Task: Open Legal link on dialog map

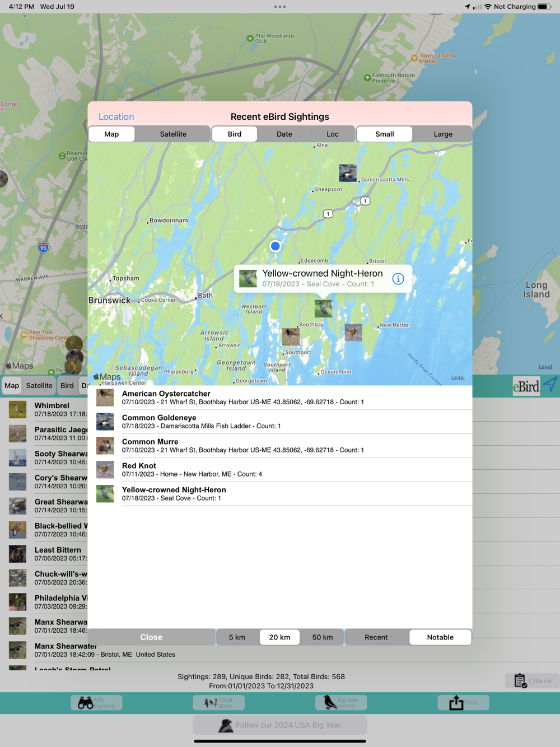Action: pyautogui.click(x=458, y=377)
